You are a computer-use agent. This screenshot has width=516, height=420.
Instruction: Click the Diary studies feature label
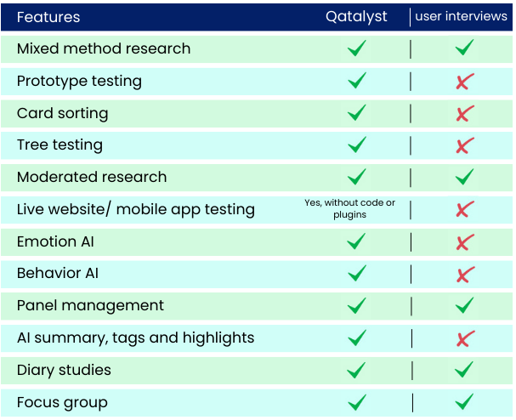[64, 370]
